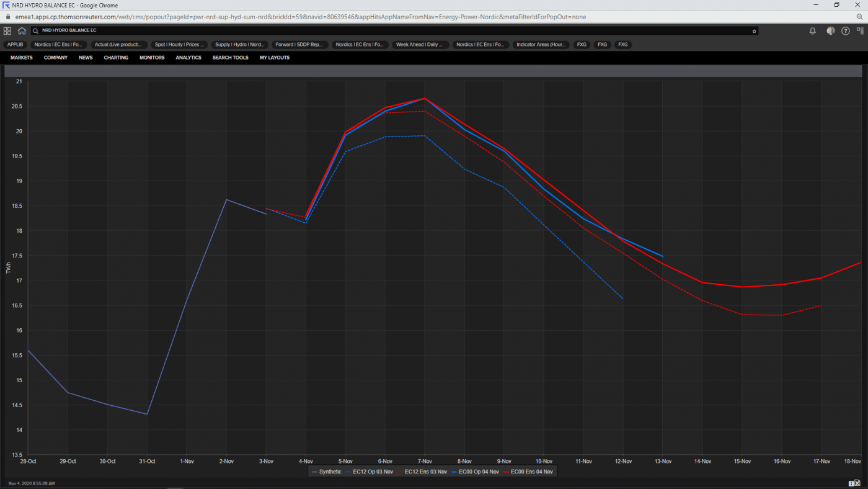Open the Indicator Areas (Hour... tab
Screen dimensions: 868x489
pos(541,45)
